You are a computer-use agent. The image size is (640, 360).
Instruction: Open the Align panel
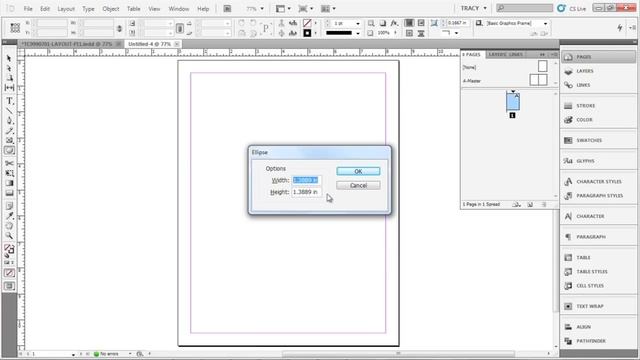tap(598, 327)
